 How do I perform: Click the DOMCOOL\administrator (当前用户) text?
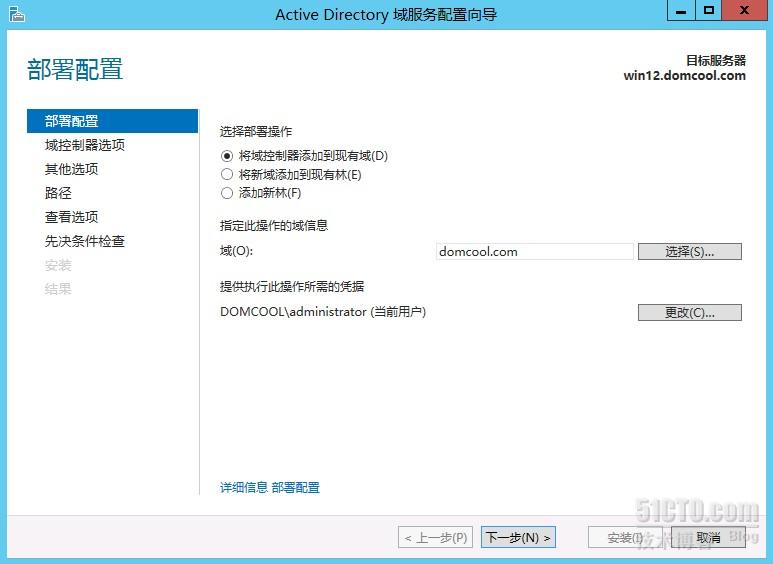323,312
